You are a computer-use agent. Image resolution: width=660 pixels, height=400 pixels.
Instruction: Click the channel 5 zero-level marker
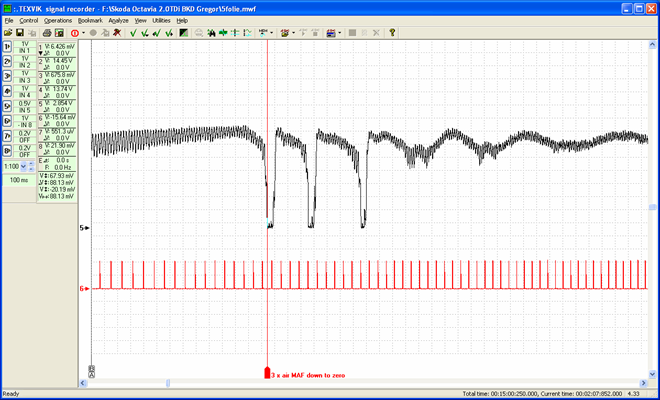[85, 228]
